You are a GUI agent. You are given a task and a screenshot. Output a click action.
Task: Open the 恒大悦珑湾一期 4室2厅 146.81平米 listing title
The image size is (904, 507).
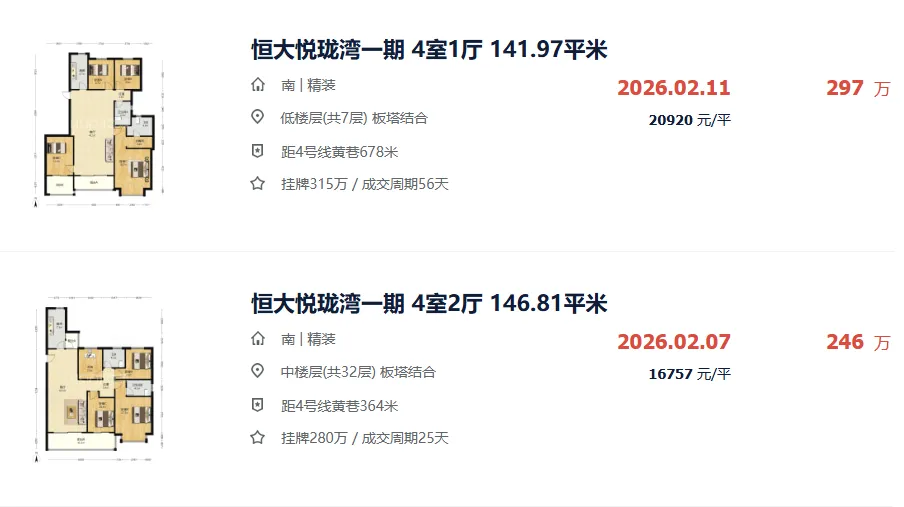click(429, 303)
